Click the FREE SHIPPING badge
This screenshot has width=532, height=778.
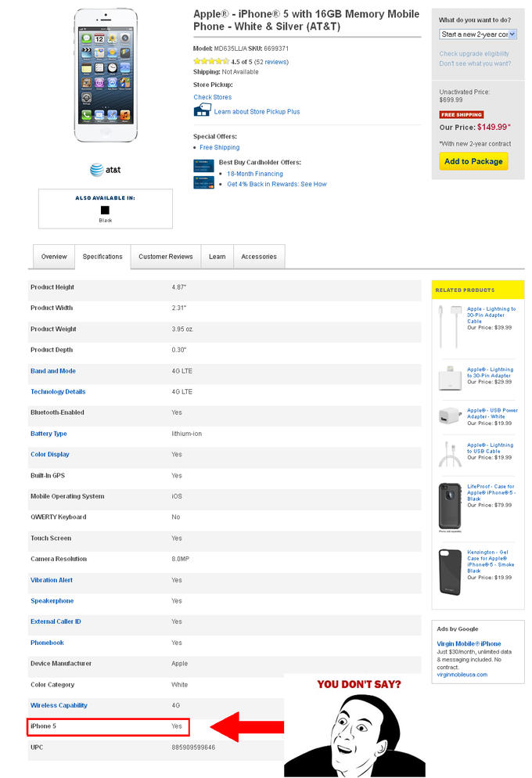coord(461,114)
